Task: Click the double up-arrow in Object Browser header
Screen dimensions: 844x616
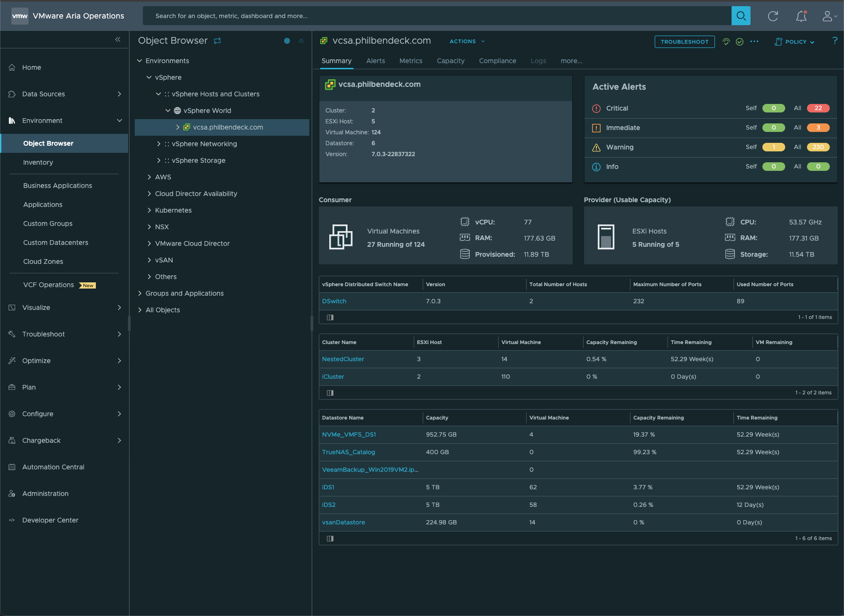Action: pyautogui.click(x=301, y=41)
